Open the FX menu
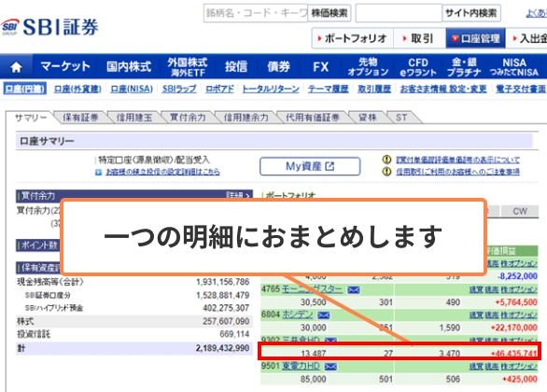Viewport: 547px width, 392px height. 320,66
